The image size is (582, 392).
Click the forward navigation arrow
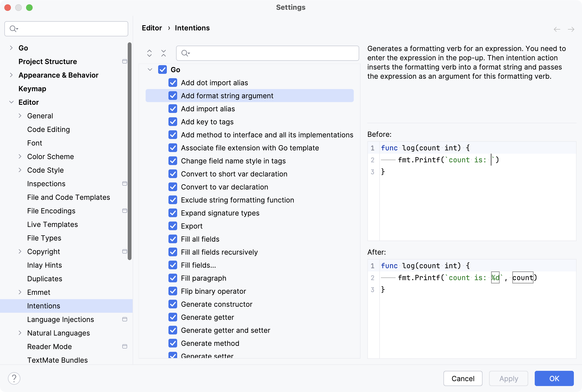(571, 29)
